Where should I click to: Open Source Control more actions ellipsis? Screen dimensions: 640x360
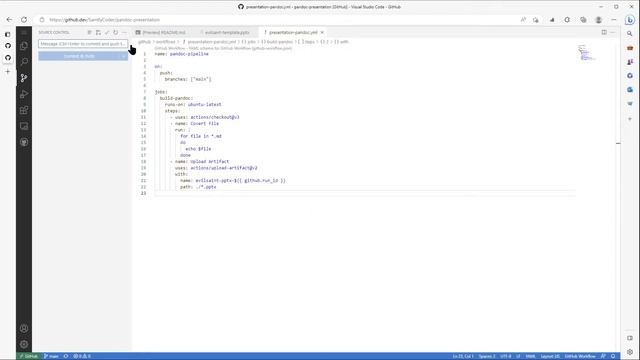click(124, 32)
